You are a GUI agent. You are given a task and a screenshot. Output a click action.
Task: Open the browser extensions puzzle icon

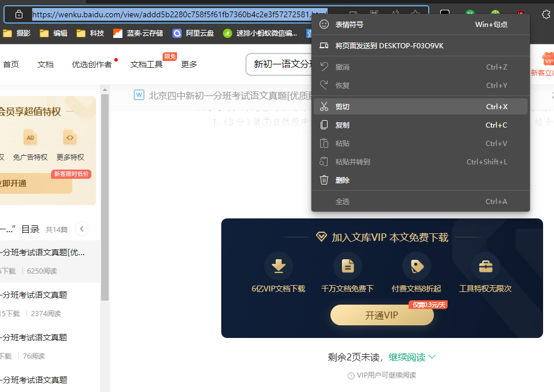546,14
